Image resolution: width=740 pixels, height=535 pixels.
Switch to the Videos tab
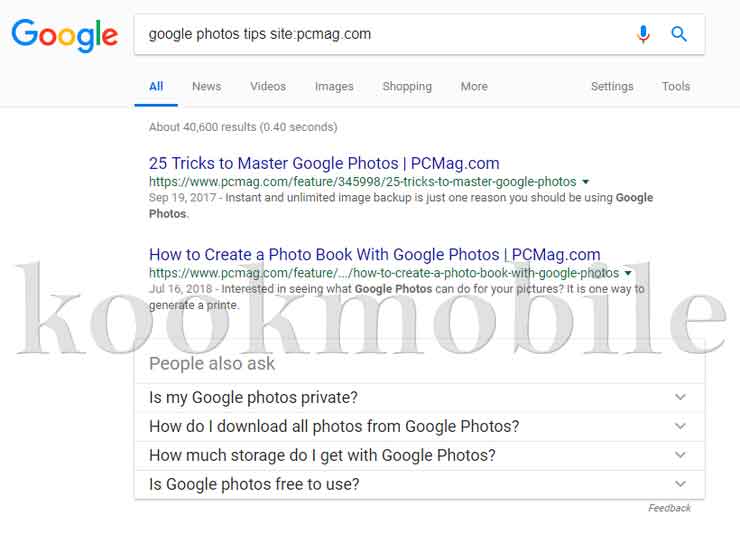[x=268, y=86]
